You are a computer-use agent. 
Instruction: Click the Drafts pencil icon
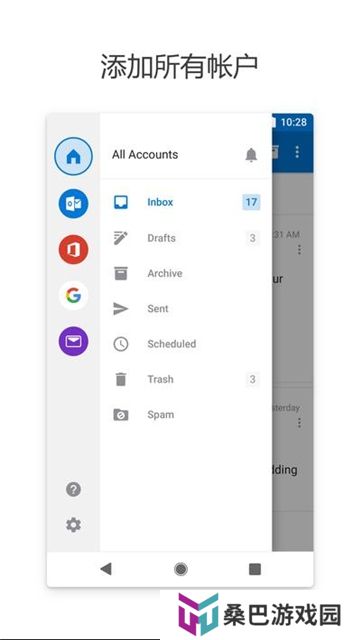pyautogui.click(x=120, y=238)
